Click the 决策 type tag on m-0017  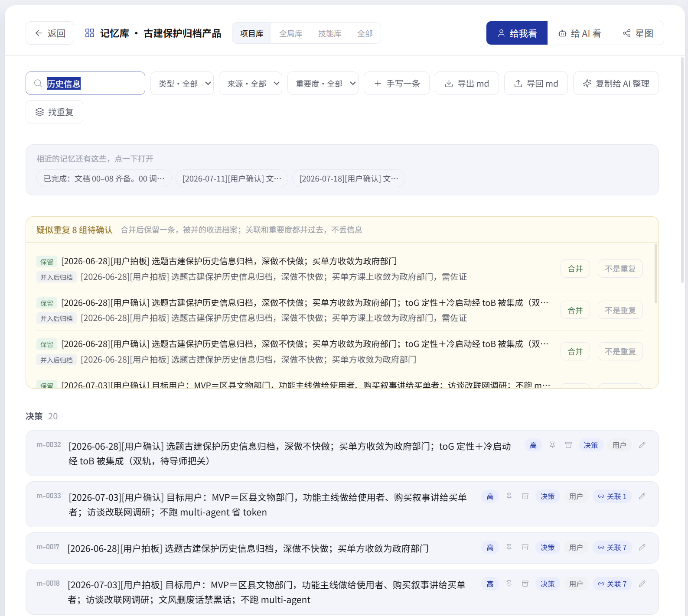tap(547, 548)
